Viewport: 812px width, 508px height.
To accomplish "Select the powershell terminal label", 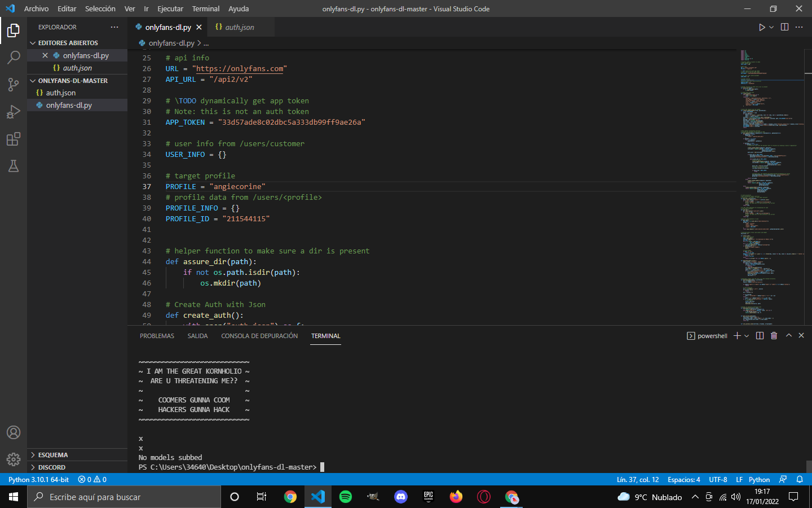I will [x=707, y=336].
